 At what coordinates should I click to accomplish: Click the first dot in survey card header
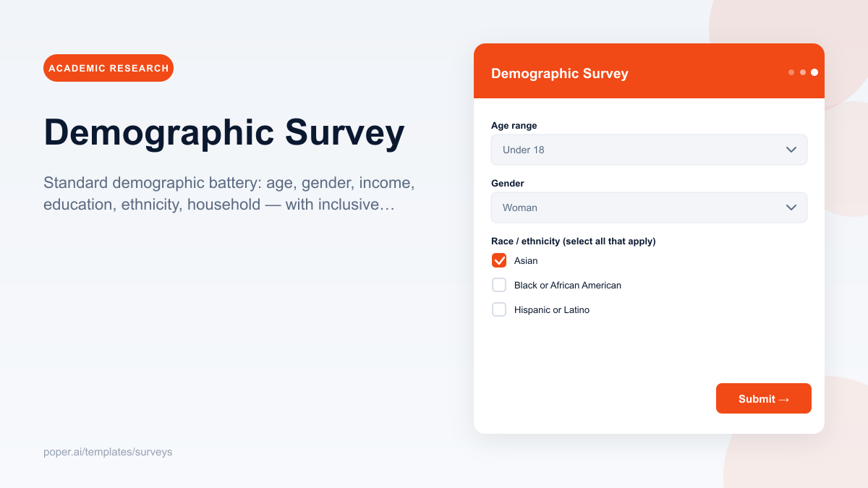(x=791, y=72)
